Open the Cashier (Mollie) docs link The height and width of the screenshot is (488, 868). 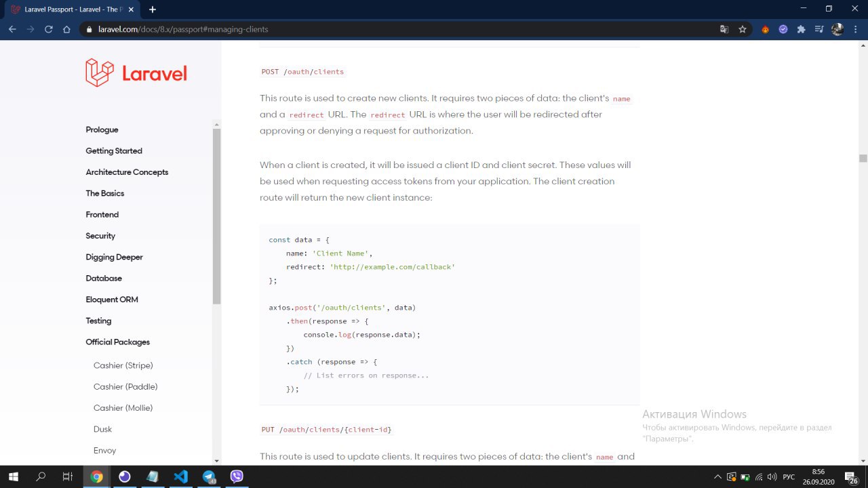tap(123, 408)
